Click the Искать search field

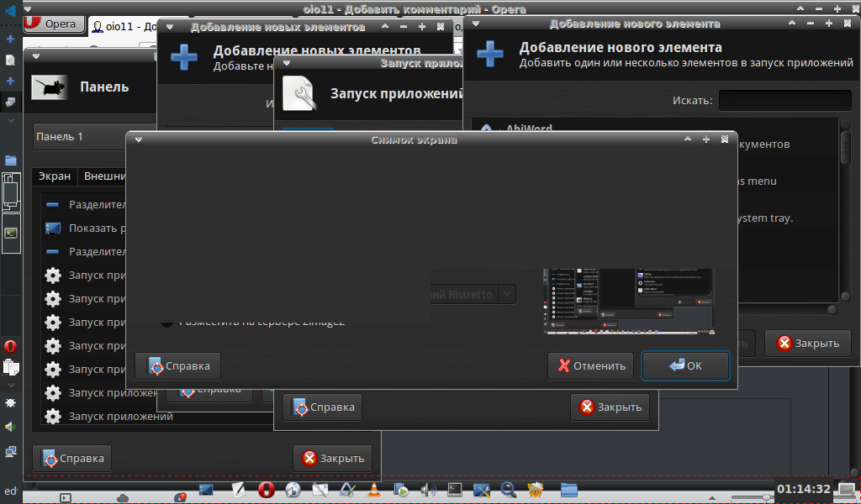(784, 100)
